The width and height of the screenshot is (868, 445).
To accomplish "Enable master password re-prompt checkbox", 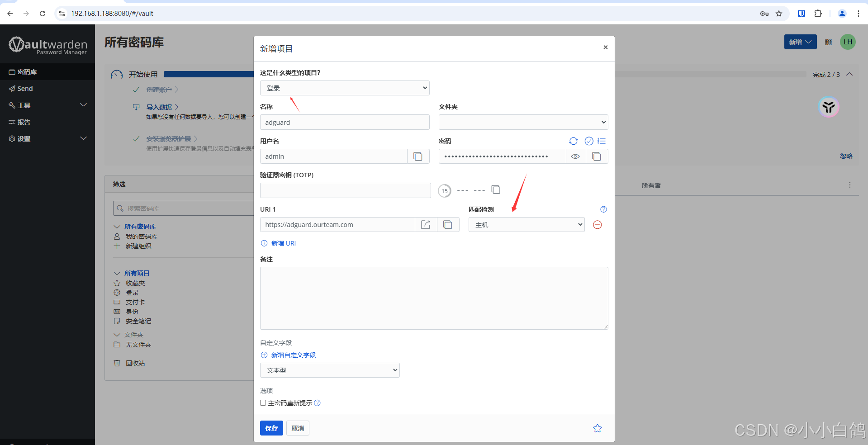I will click(263, 403).
